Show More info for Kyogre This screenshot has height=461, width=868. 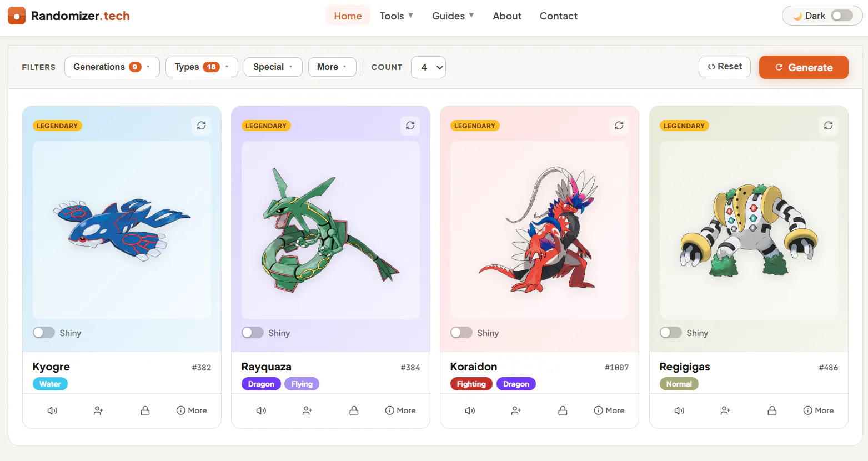[192, 410]
